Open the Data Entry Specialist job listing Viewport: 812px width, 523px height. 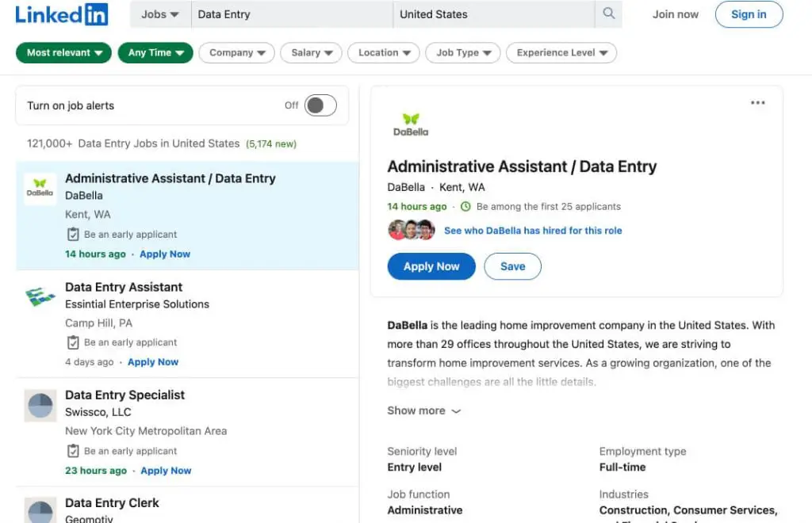pos(124,395)
